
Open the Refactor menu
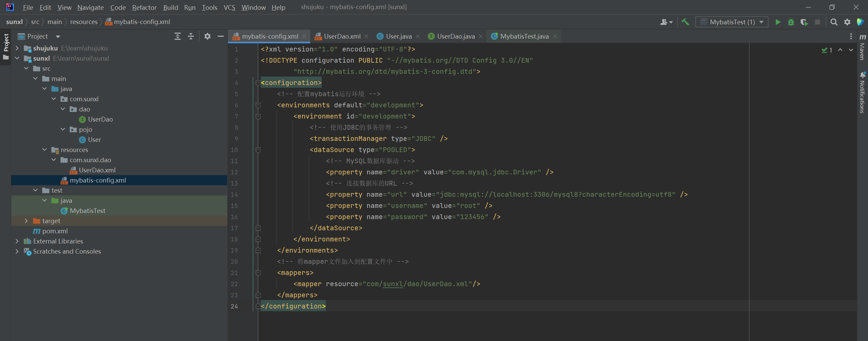[x=144, y=7]
